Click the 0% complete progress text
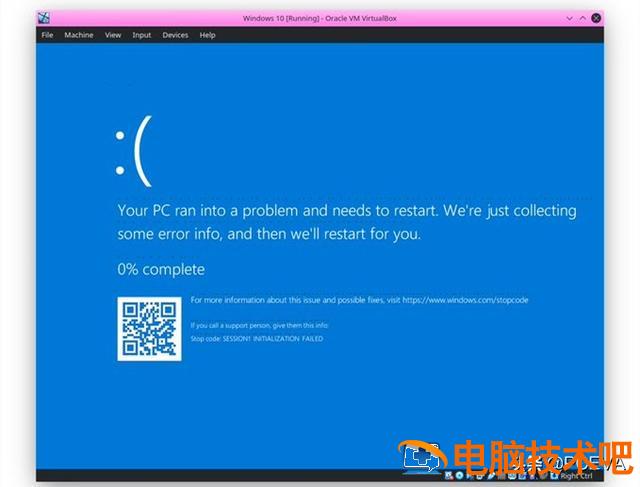Screen dimensions: 640x487 click(x=161, y=269)
